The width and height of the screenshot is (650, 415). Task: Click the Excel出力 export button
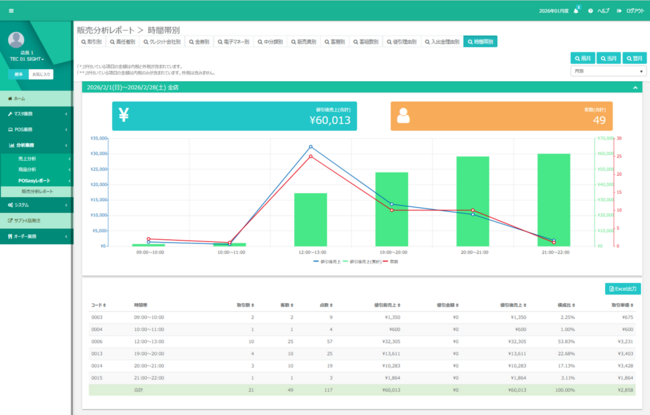[x=625, y=289]
